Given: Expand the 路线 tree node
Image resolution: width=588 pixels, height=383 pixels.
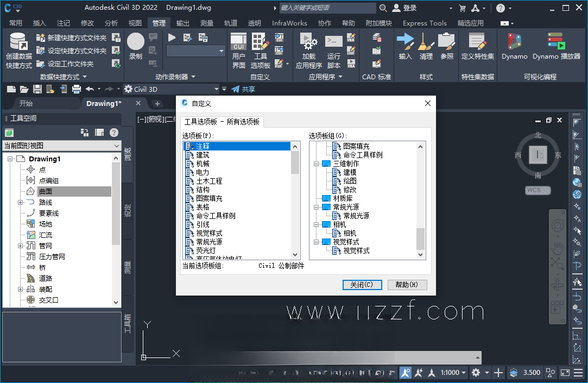Looking at the screenshot, I should [21, 202].
